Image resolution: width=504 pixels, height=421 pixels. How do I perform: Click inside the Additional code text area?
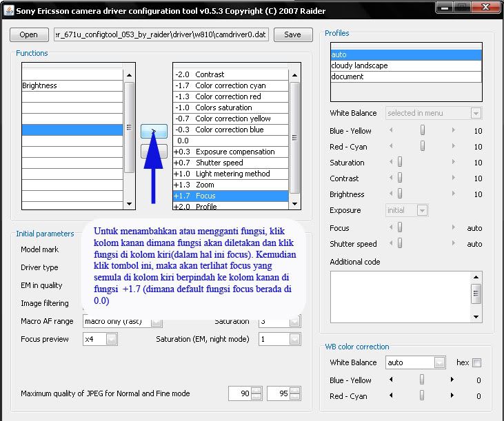(401, 297)
